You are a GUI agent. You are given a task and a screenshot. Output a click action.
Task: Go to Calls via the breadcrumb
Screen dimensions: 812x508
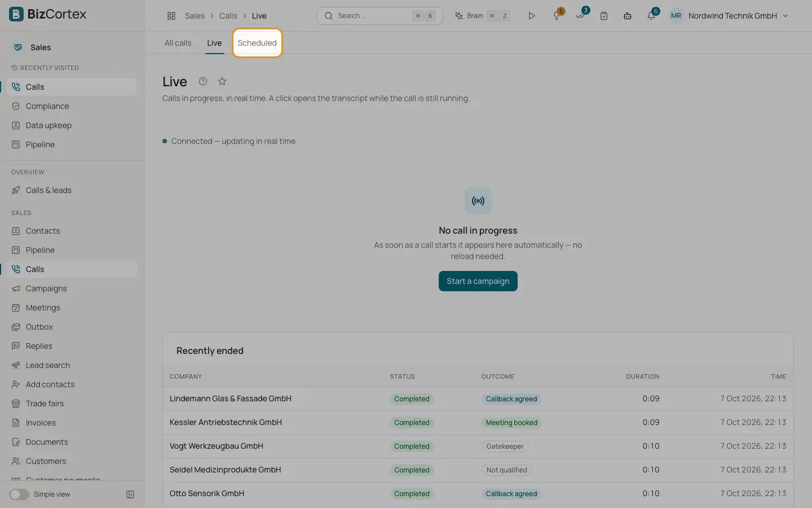pyautogui.click(x=228, y=16)
